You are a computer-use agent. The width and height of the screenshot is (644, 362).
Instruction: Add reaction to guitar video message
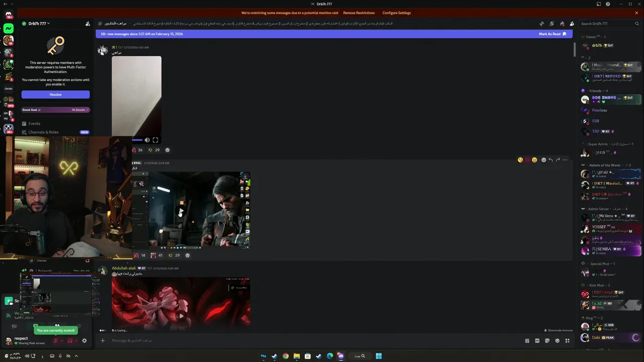[188, 255]
